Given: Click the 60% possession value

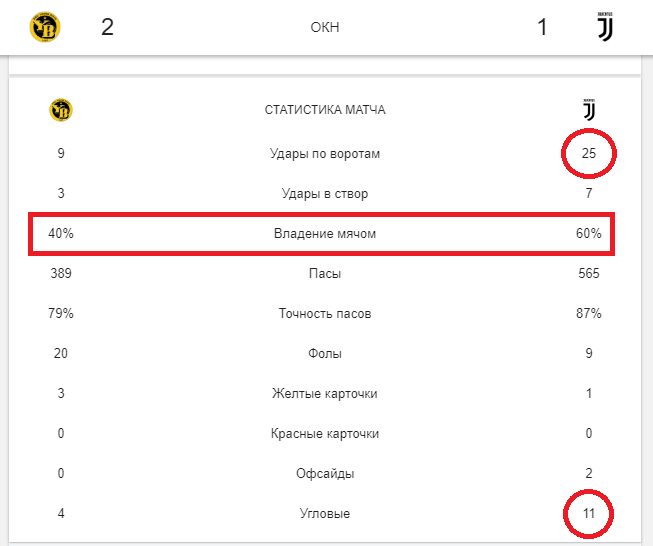Looking at the screenshot, I should point(588,234).
